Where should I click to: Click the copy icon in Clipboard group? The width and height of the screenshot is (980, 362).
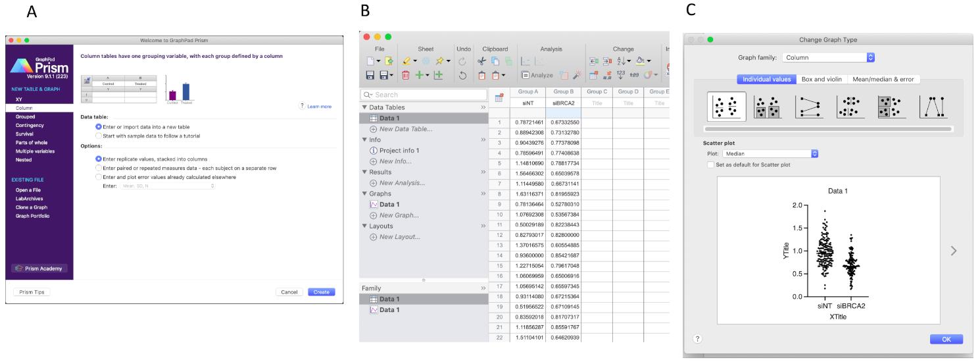coord(495,61)
